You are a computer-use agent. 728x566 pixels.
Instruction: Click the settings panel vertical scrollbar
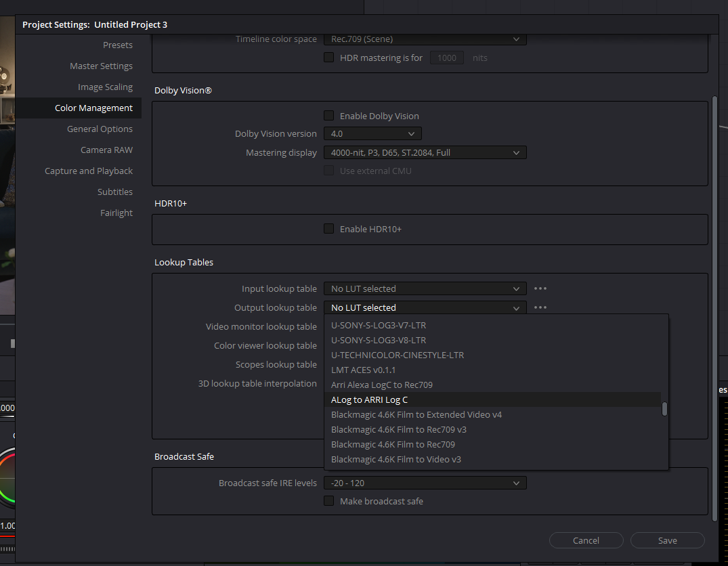(x=714, y=308)
